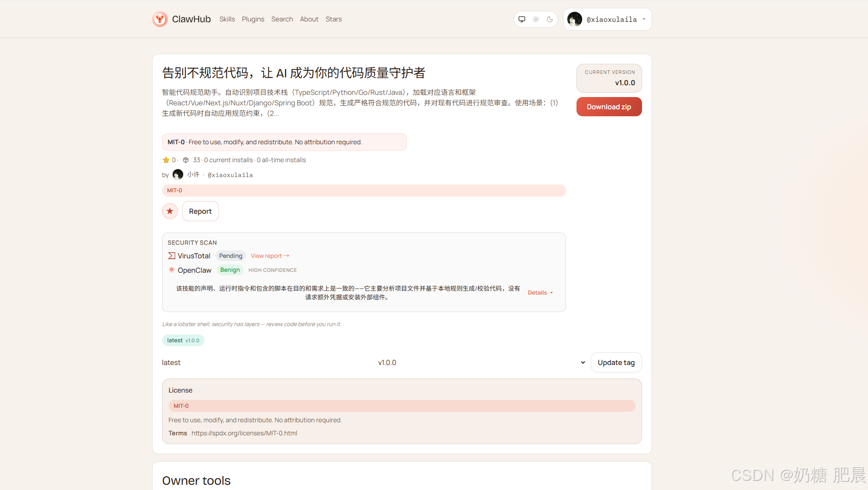Screen dimensions: 868x490
Task: Click the yellow rating star icon
Action: tap(165, 160)
